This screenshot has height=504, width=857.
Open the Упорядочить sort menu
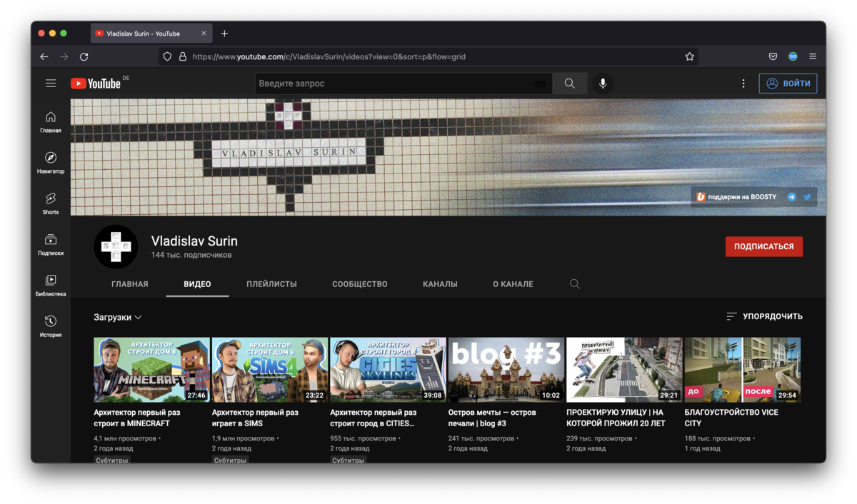click(764, 316)
